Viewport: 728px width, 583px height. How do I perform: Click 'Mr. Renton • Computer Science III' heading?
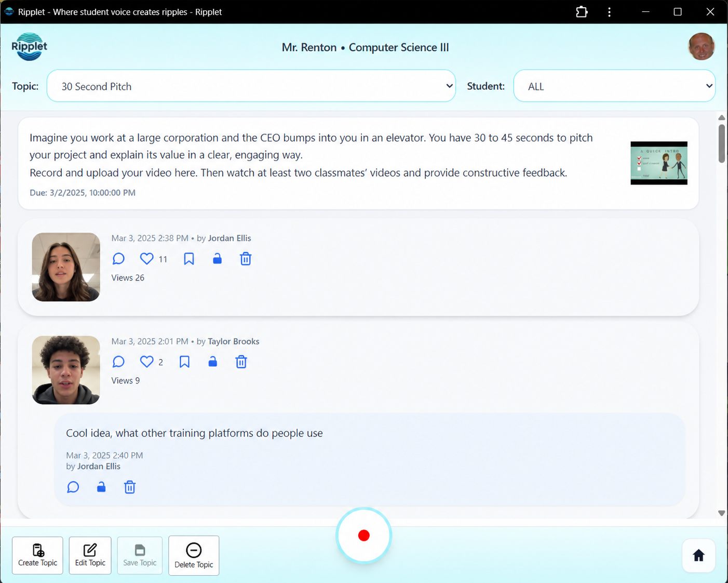click(x=365, y=47)
